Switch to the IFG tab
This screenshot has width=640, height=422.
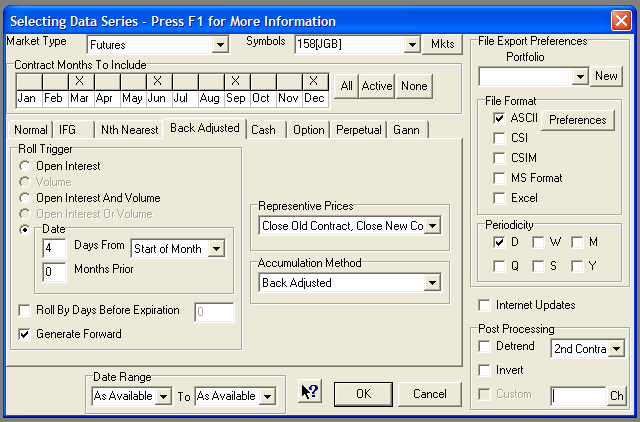point(73,130)
